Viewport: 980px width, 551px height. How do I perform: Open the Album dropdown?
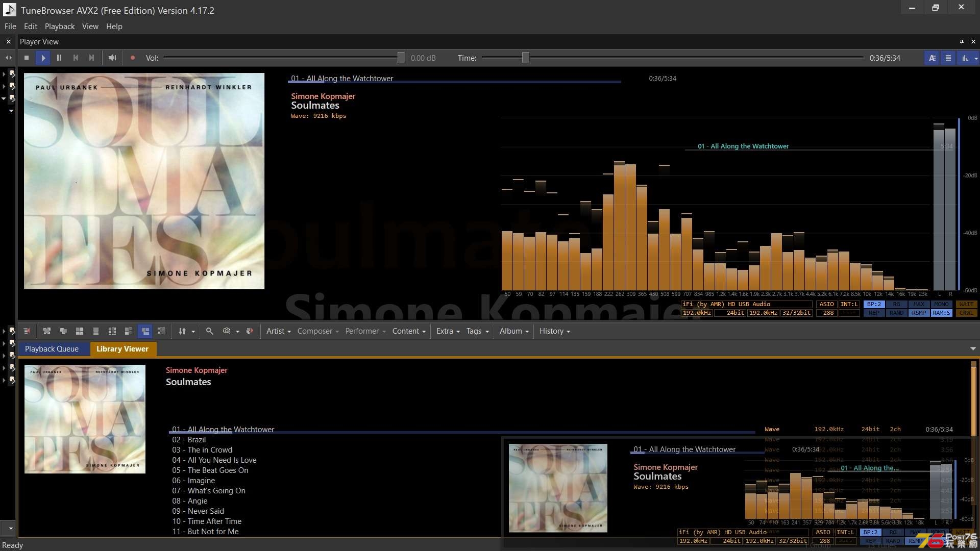click(514, 331)
